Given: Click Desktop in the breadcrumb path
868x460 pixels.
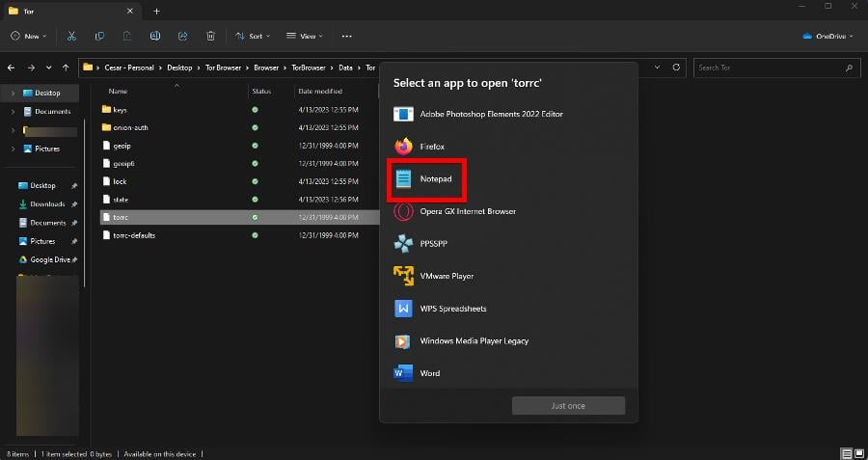Looking at the screenshot, I should [x=179, y=68].
